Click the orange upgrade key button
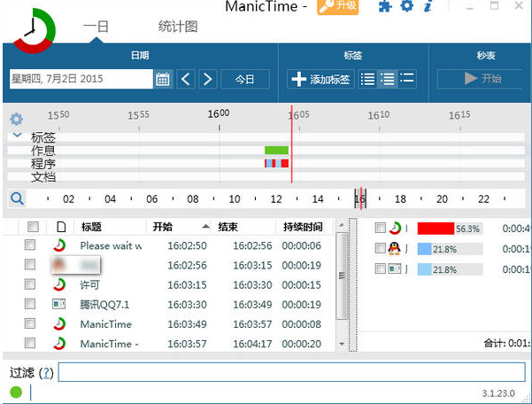Viewport: 532px width, 404px height. [337, 7]
